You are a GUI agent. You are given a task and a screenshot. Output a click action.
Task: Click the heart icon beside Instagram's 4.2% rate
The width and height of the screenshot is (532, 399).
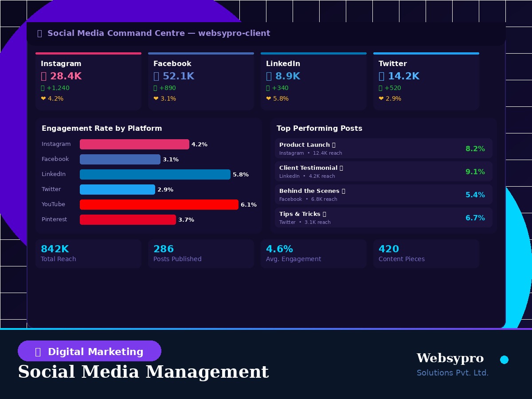pyautogui.click(x=43, y=98)
